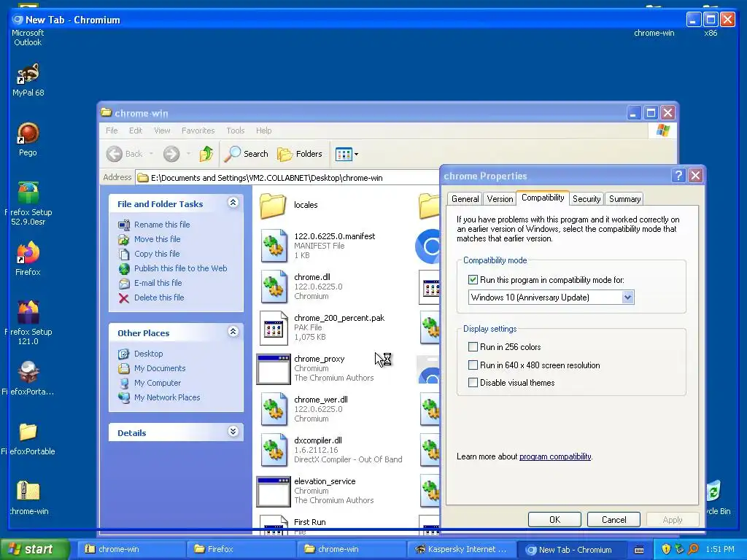
Task: Click the help question mark in chrome Properties
Action: point(678,175)
